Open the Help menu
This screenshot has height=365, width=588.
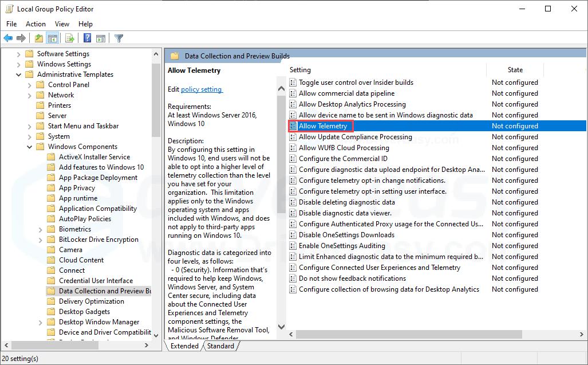(85, 24)
